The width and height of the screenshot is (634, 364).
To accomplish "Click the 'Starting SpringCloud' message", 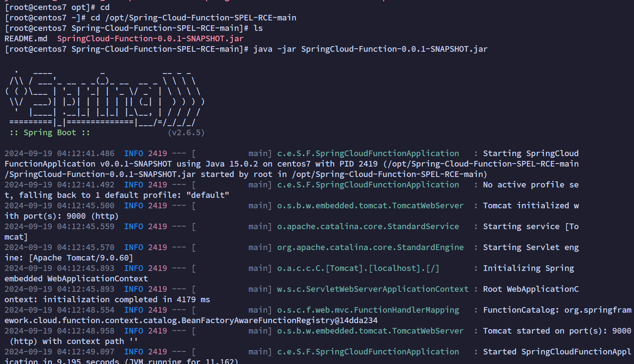I will 531,153.
